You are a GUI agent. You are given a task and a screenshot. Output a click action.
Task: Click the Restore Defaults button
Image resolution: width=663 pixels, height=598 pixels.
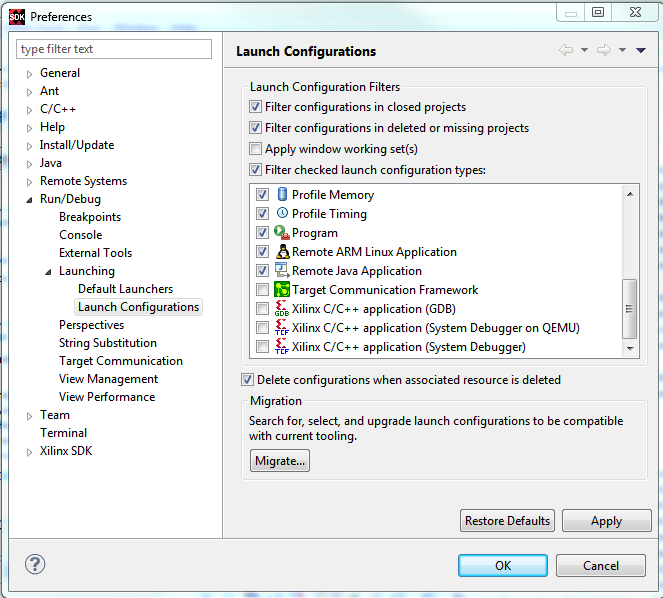507,521
